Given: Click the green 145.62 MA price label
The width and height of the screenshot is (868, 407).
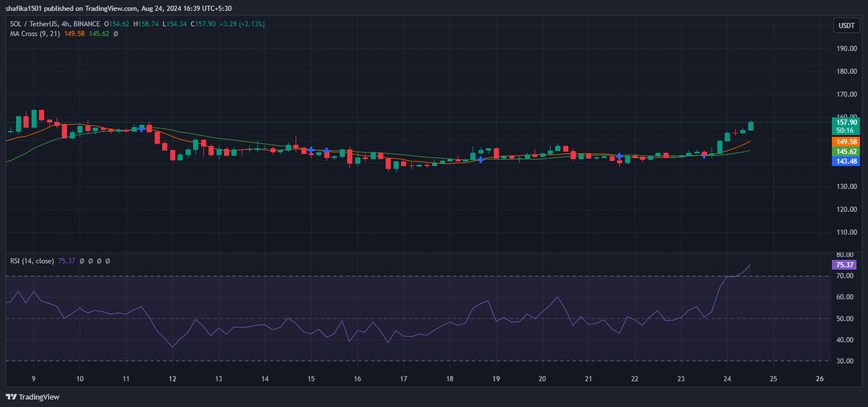Looking at the screenshot, I should [846, 152].
